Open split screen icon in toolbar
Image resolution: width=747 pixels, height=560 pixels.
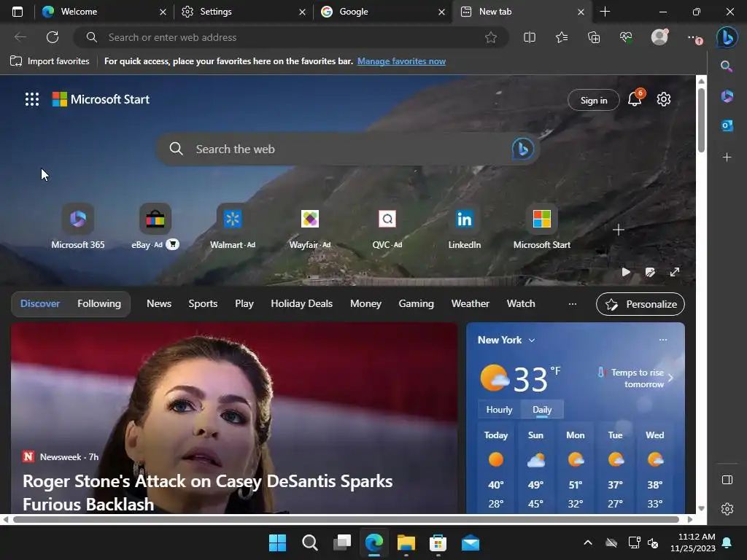pos(530,37)
